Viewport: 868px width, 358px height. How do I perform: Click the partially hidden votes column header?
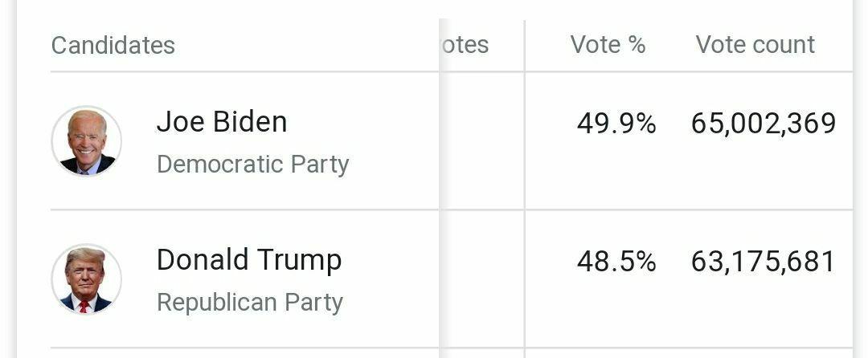[465, 45]
